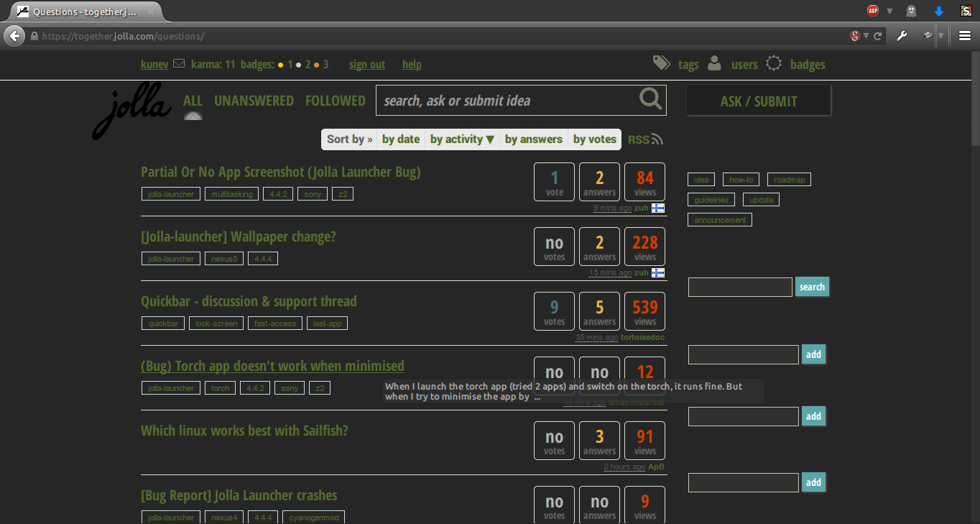Viewport: 980px width, 524px height.
Task: Click the quickbar tag
Action: [163, 323]
